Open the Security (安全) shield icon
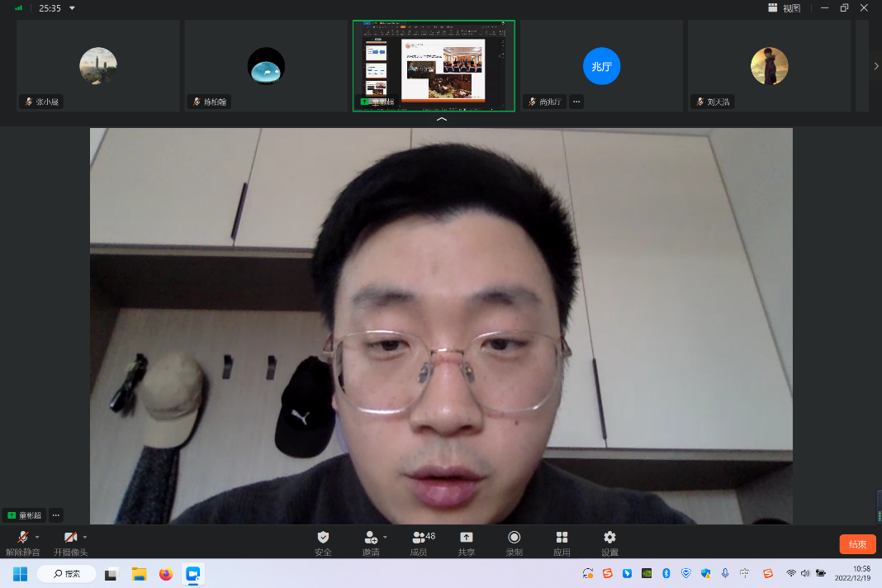This screenshot has height=588, width=882. coord(323,538)
